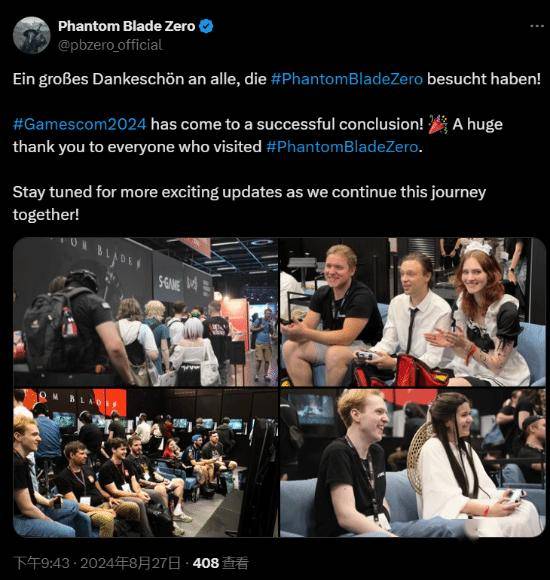The image size is (550, 580).
Task: Click the 'Stay tuned for more' paragraph
Action: [249, 203]
